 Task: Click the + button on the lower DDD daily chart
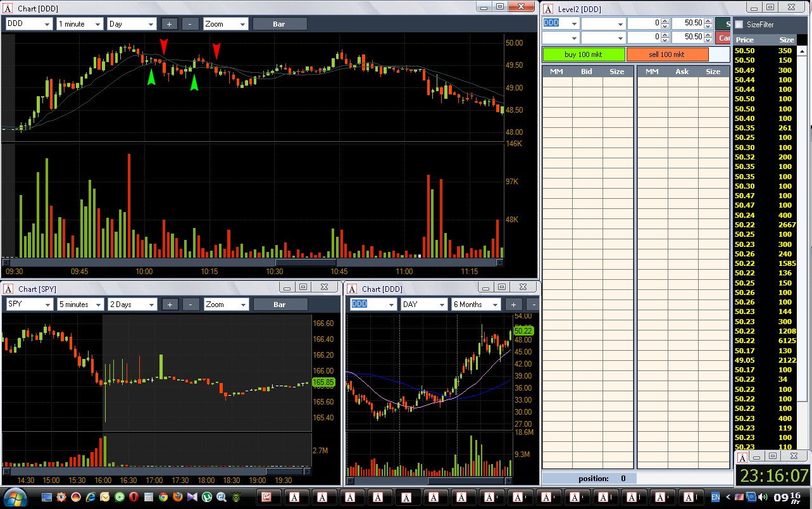point(513,305)
